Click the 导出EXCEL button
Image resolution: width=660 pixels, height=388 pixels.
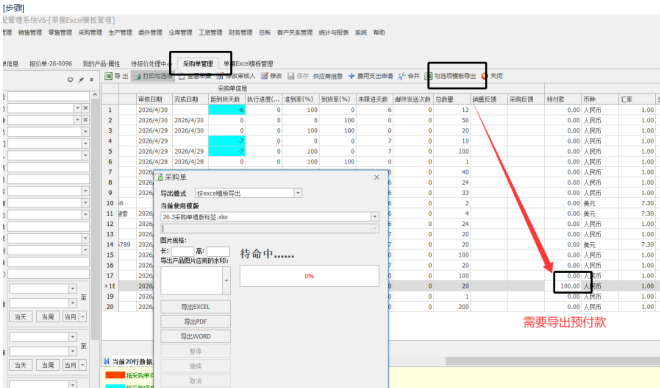[x=195, y=307]
